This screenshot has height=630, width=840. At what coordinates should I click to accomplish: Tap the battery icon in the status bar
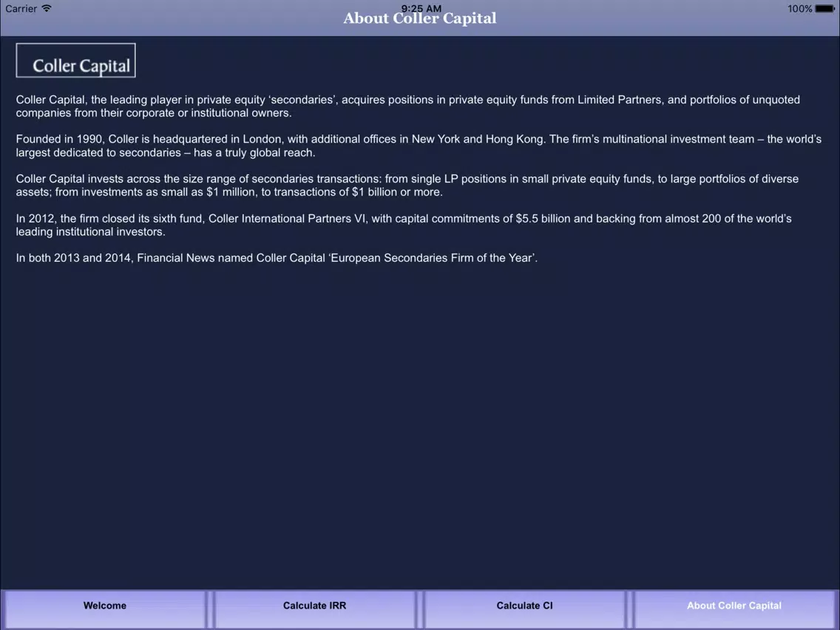tap(825, 9)
